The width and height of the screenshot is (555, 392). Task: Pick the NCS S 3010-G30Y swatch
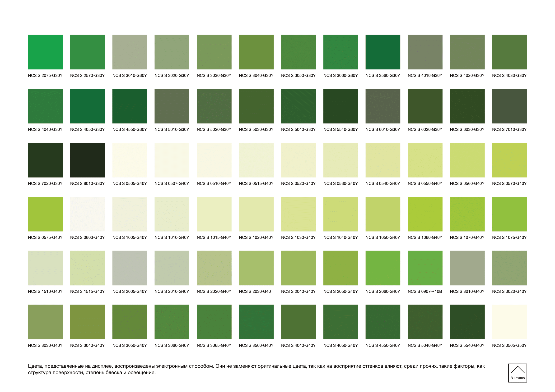pyautogui.click(x=130, y=52)
